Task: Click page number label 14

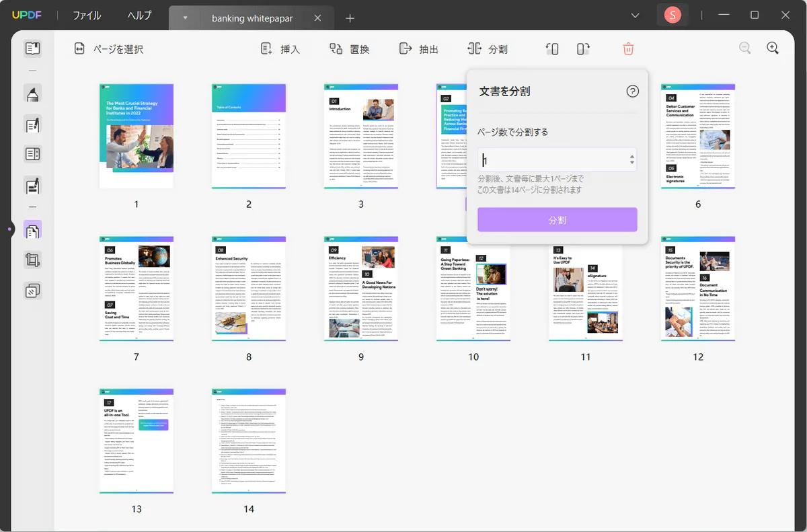Action: click(249, 509)
